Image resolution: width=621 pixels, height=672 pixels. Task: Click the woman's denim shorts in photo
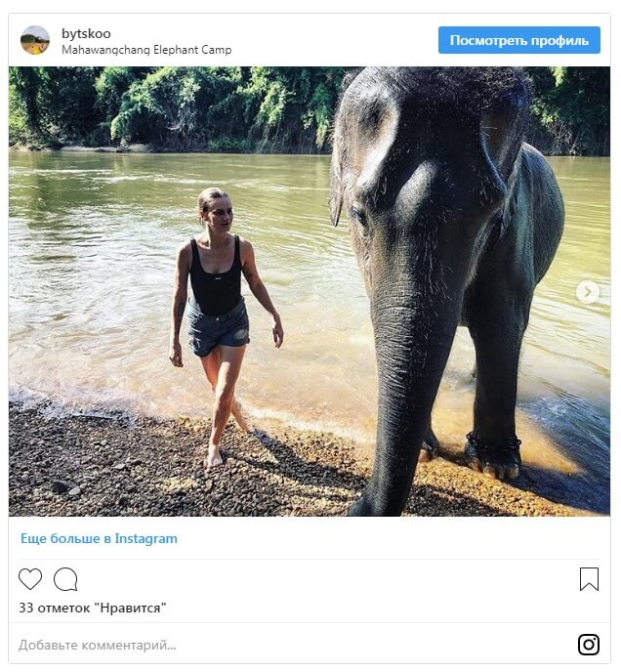(219, 328)
